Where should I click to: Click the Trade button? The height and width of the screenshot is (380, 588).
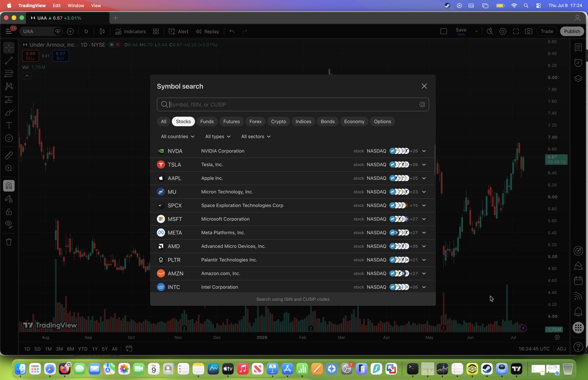547,31
